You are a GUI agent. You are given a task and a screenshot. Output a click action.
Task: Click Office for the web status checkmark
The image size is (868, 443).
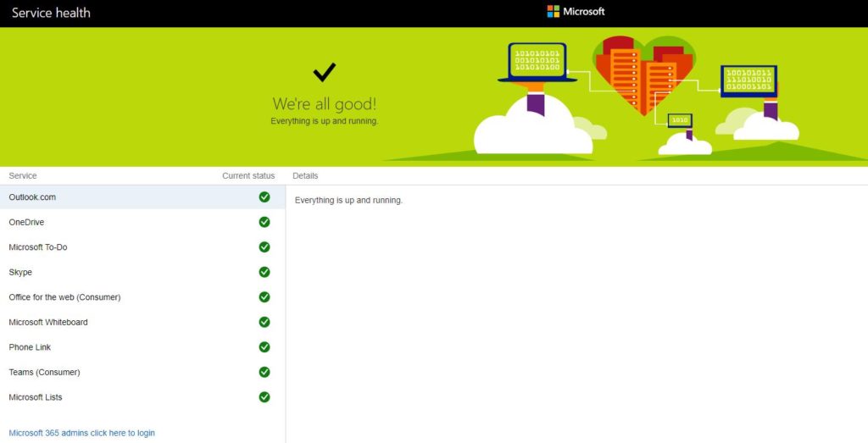pyautogui.click(x=264, y=297)
